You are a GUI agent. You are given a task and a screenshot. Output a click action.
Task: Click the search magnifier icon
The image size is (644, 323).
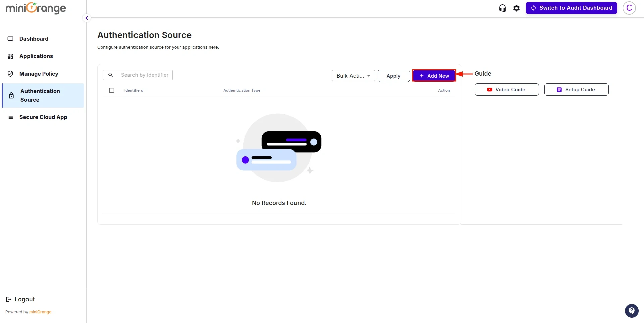coord(111,75)
